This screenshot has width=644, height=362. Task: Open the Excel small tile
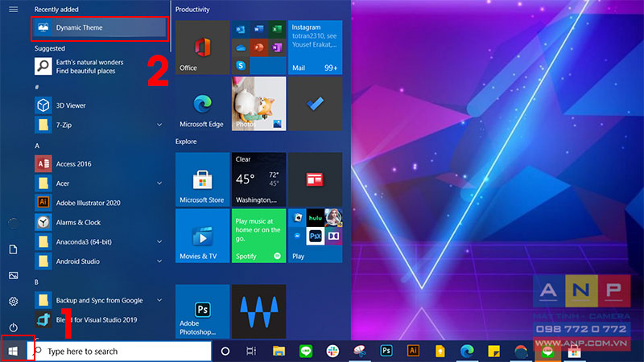click(277, 29)
